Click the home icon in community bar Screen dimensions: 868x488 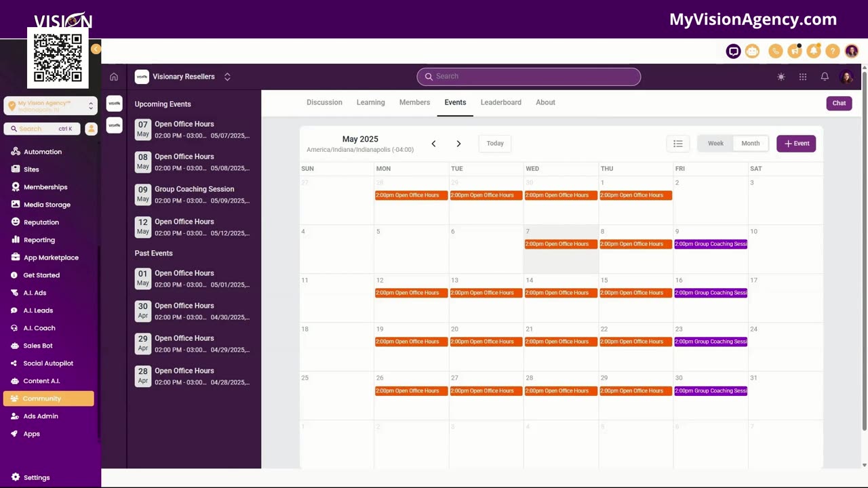pyautogui.click(x=114, y=77)
